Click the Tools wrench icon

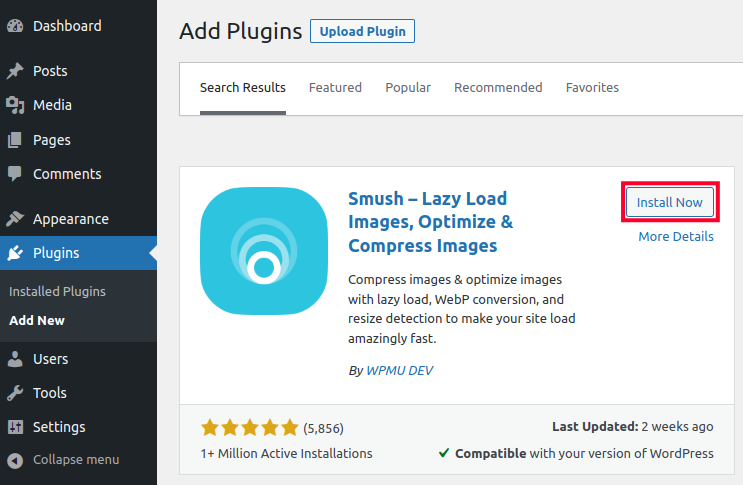(15, 393)
